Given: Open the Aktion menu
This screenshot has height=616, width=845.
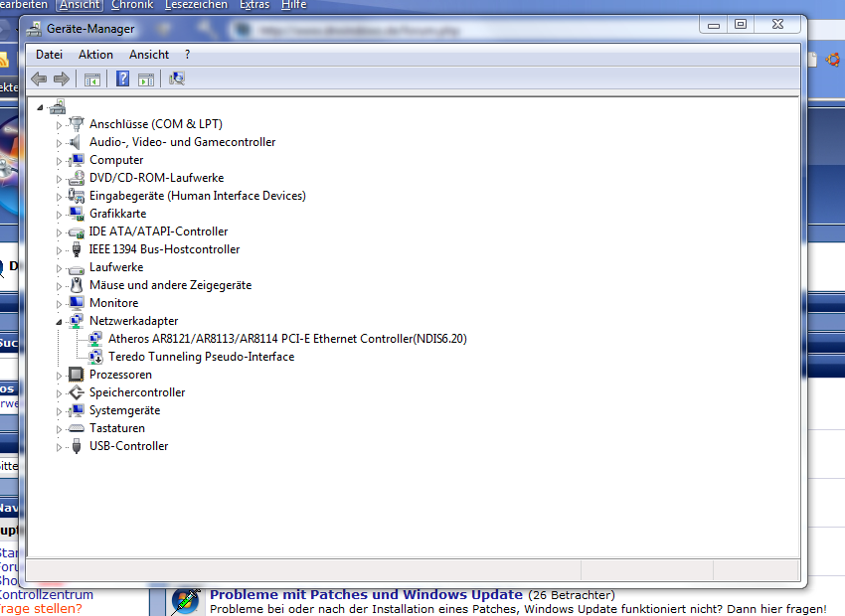Looking at the screenshot, I should (95, 55).
